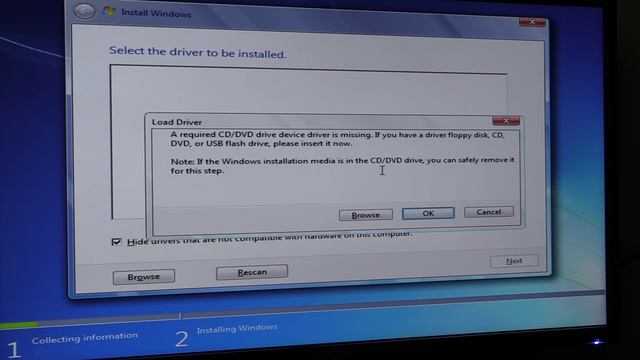Image resolution: width=640 pixels, height=360 pixels.
Task: Click the 'Load Driver' dialog title
Action: pyautogui.click(x=177, y=122)
